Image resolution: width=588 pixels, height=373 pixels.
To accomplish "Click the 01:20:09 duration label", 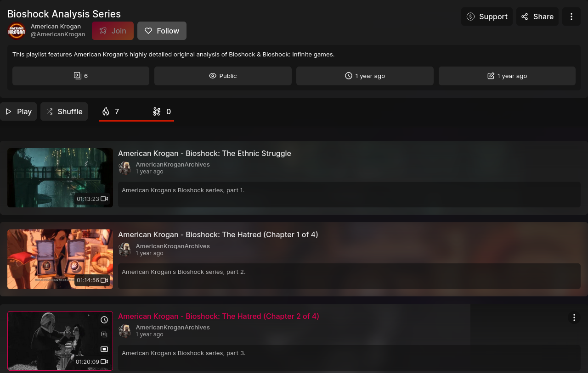I will click(87, 362).
